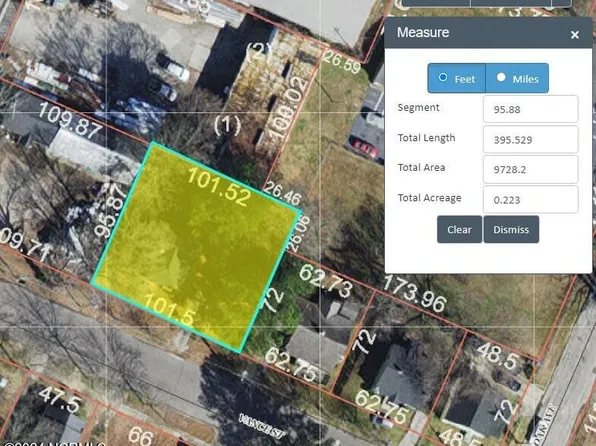Click the 26.06 dimension label
The height and width of the screenshot is (446, 596).
click(299, 233)
